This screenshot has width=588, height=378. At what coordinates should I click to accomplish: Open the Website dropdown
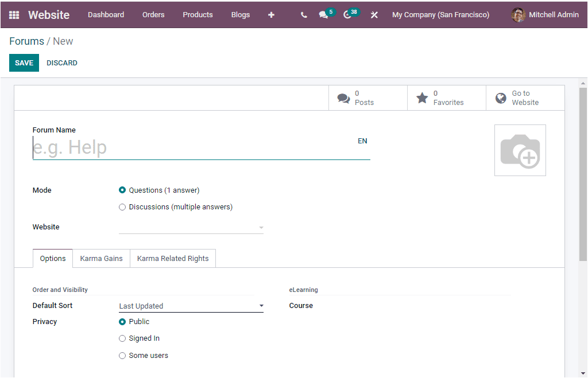[x=191, y=227]
